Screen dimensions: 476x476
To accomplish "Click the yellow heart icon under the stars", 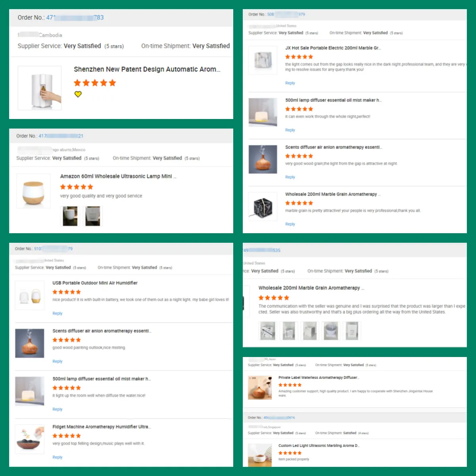I will click(78, 94).
